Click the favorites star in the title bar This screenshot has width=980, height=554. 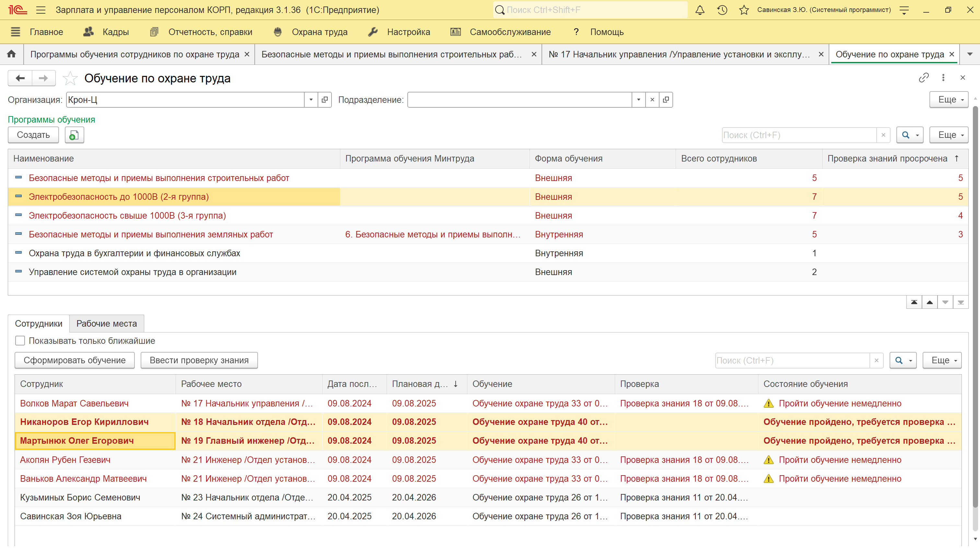click(x=744, y=10)
